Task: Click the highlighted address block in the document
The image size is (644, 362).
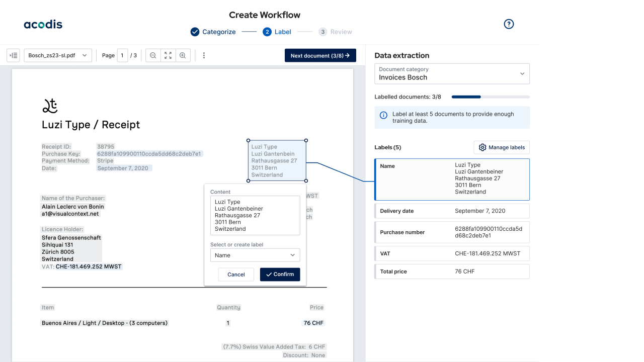Action: point(277,161)
